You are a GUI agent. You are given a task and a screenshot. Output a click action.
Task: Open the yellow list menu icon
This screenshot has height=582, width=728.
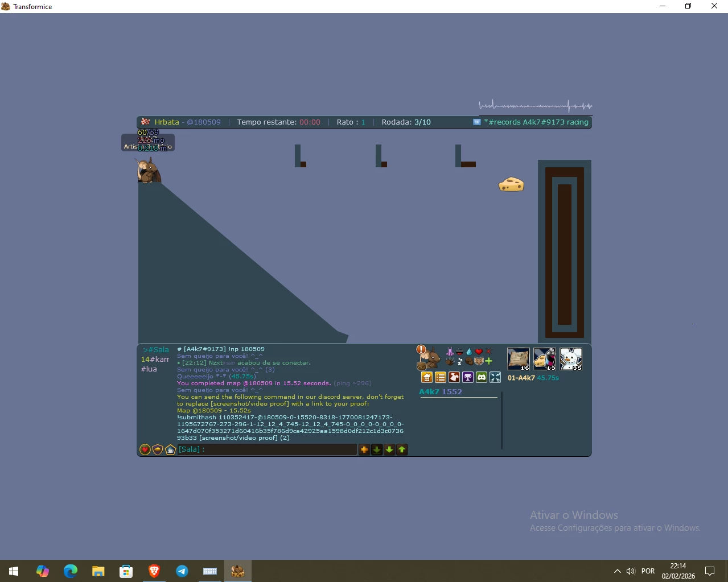(441, 377)
